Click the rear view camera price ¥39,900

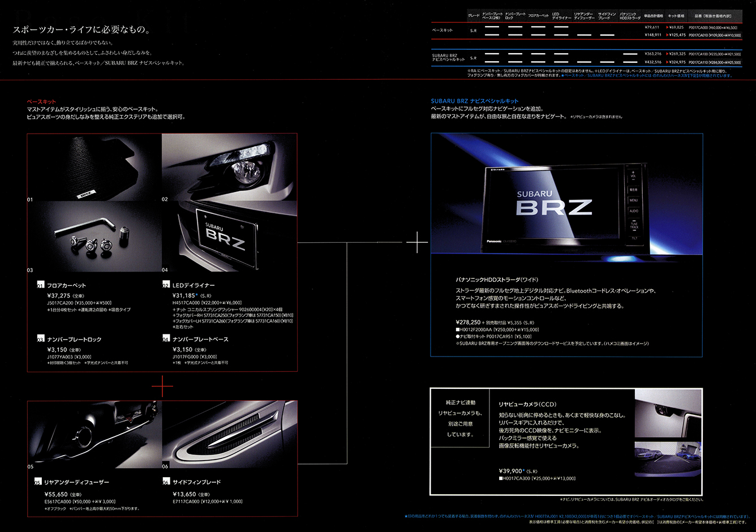511,471
